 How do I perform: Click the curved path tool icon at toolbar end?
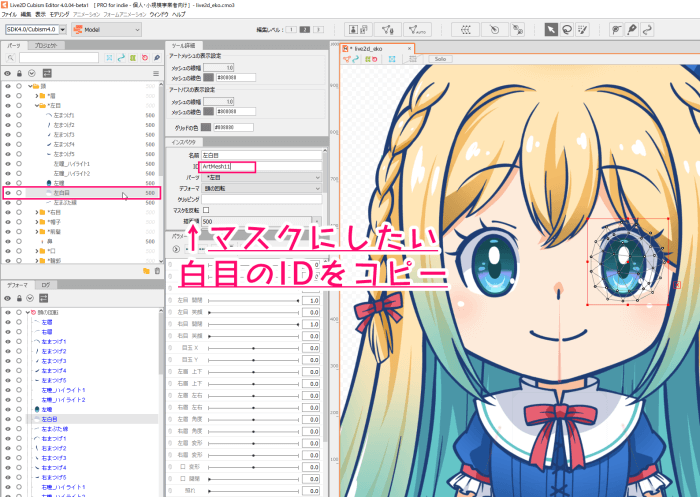[x=647, y=29]
